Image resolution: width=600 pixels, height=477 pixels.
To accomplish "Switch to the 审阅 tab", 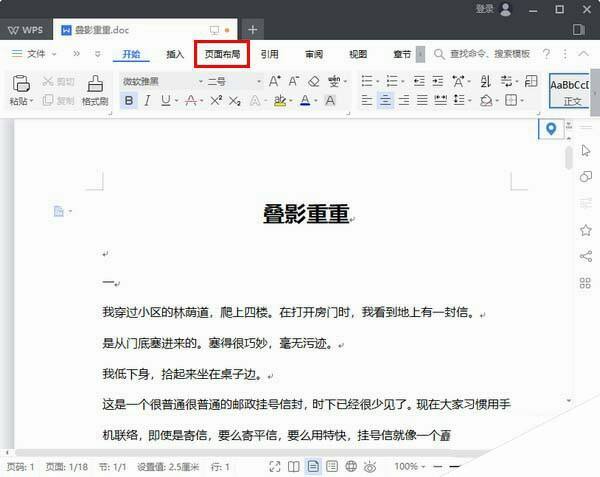I will (314, 54).
